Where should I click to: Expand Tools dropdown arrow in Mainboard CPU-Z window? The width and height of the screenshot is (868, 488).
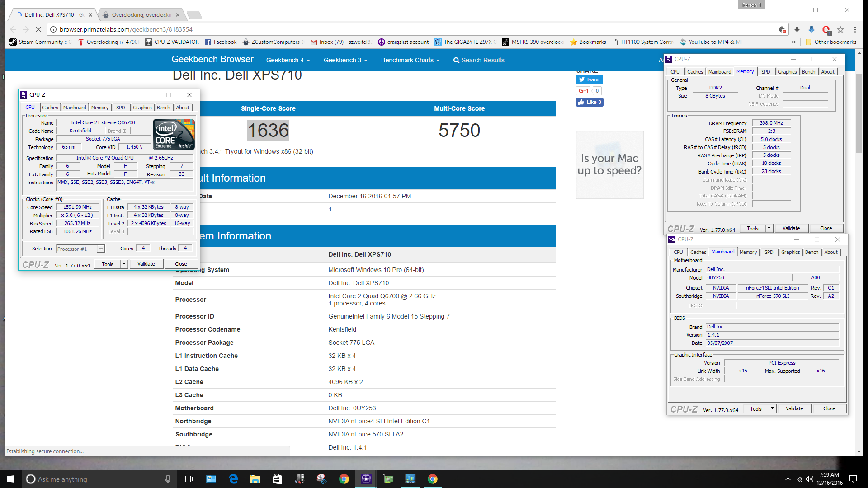(772, 408)
